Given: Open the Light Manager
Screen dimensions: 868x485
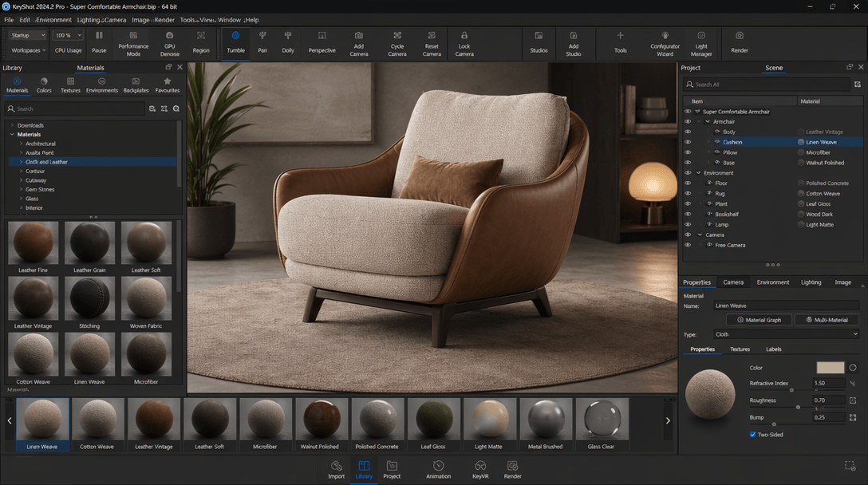Looking at the screenshot, I should click(701, 41).
